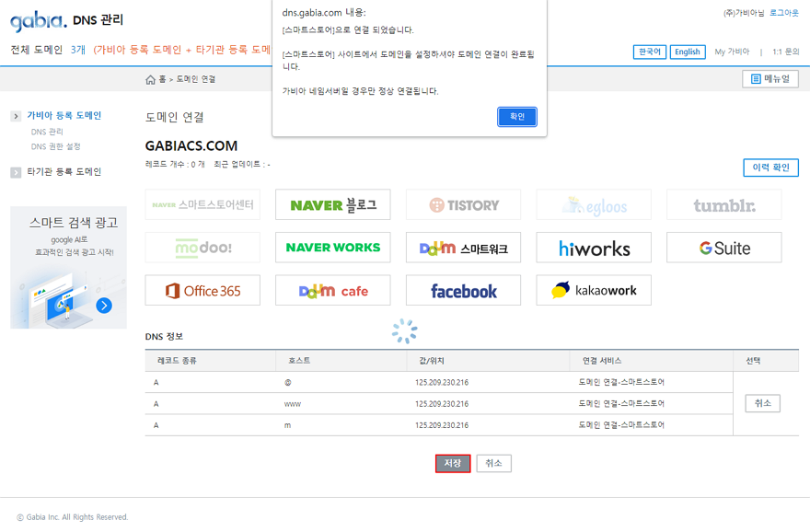This screenshot has width=810, height=532.
Task: Confirm the dialog with 확인 button
Action: (517, 117)
